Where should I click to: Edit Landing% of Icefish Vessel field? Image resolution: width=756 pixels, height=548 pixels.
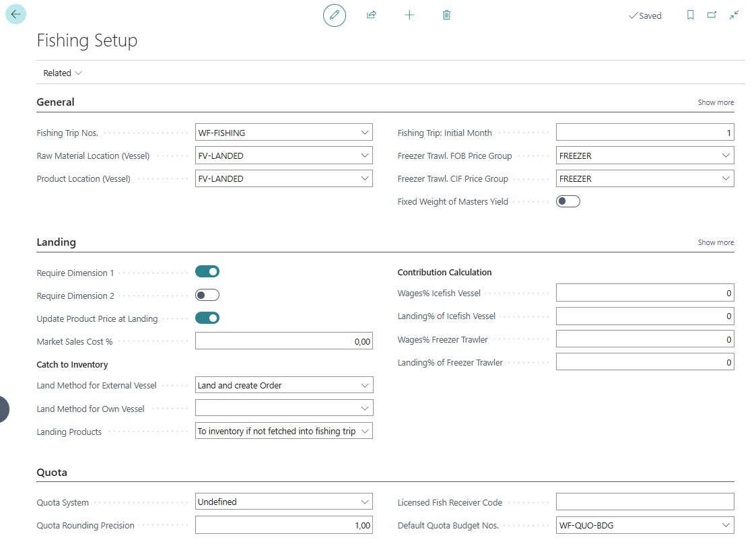tap(645, 316)
